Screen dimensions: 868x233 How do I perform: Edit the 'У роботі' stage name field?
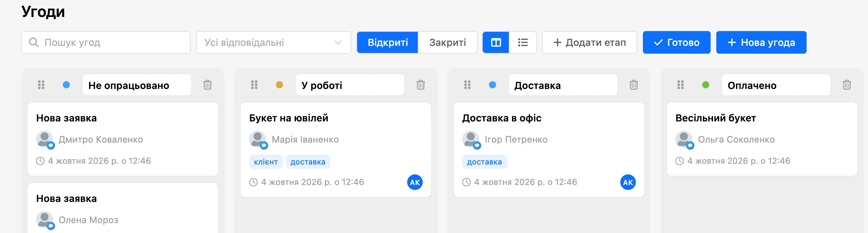click(x=350, y=85)
